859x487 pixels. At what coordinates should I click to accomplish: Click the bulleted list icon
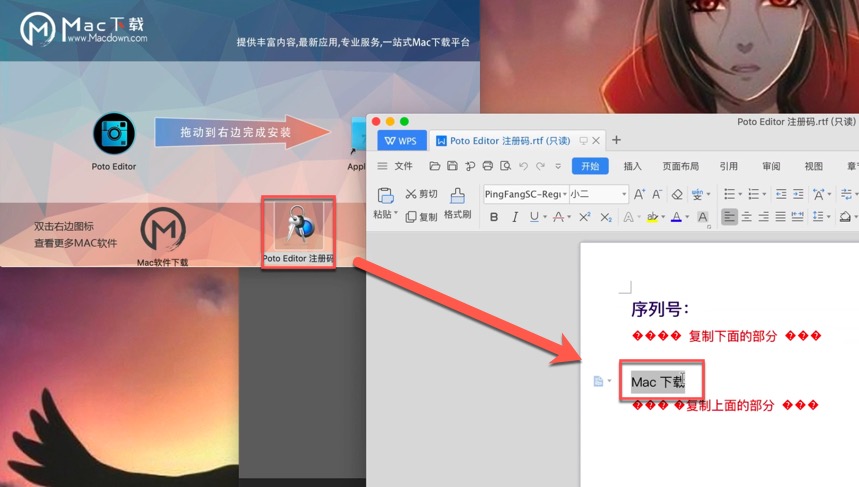tap(729, 194)
